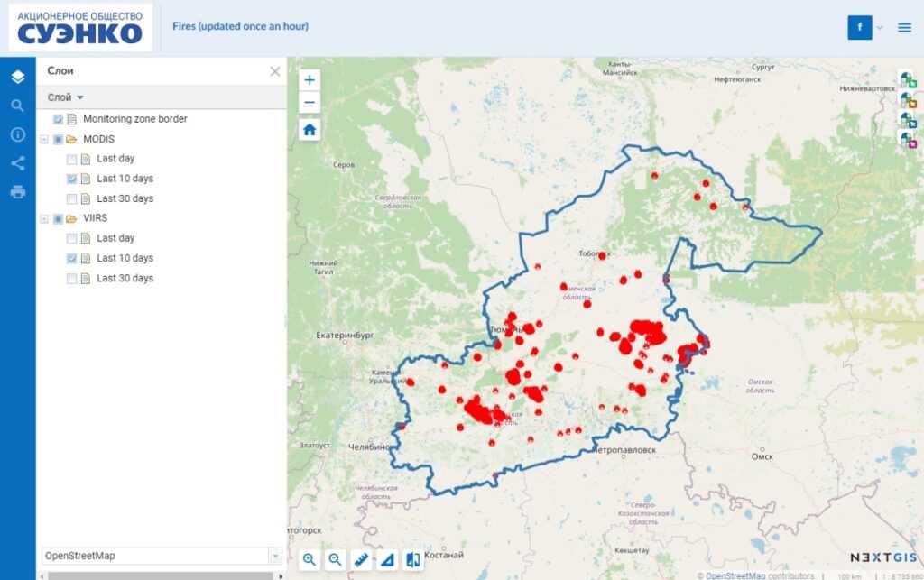Open the info panel from the sidebar
The height and width of the screenshot is (580, 924).
17,134
